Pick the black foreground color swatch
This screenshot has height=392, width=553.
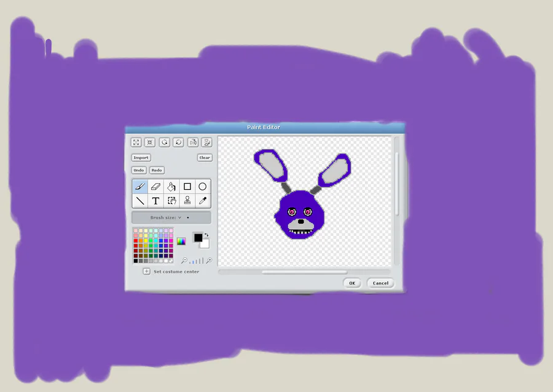tap(198, 238)
